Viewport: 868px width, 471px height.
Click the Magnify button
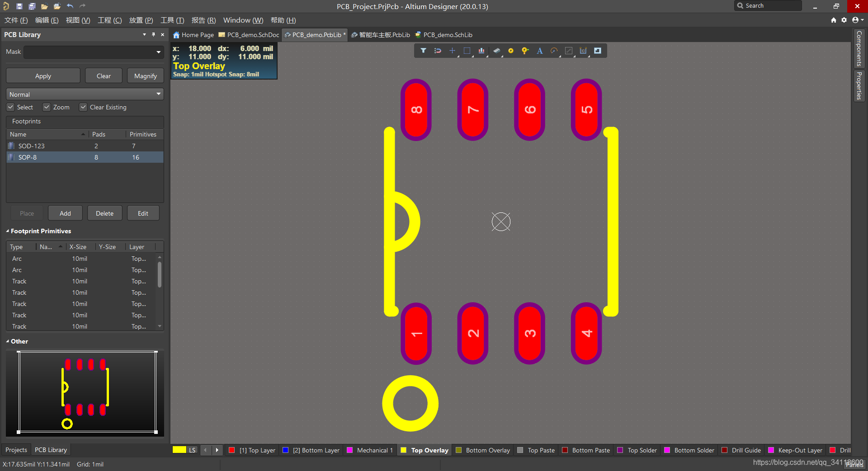(146, 76)
